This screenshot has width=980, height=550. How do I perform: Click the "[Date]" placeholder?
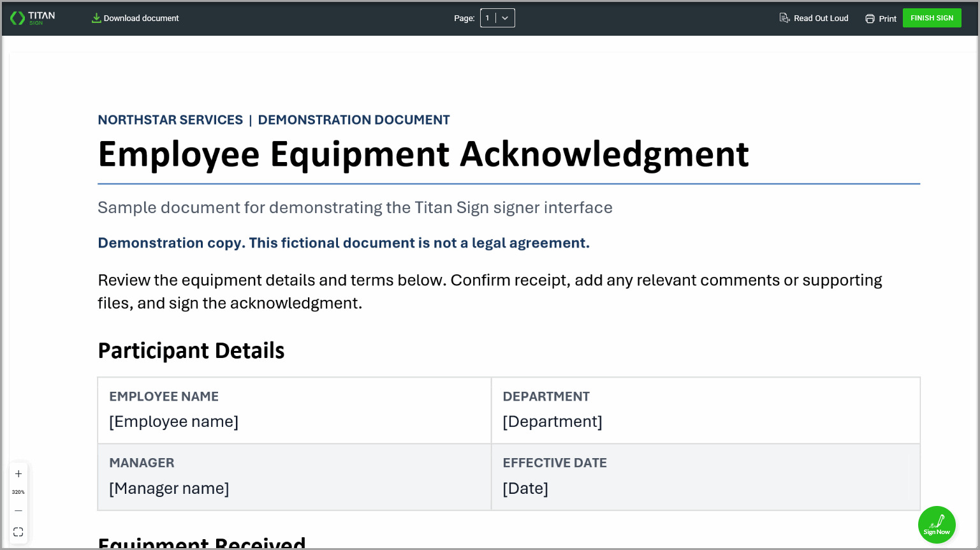[x=525, y=488]
